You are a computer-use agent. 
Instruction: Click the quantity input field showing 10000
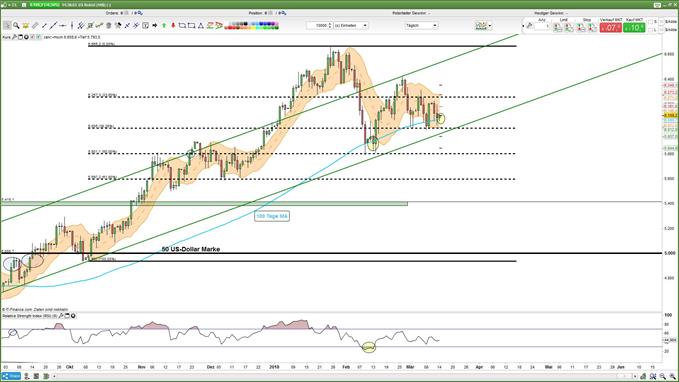tap(319, 26)
